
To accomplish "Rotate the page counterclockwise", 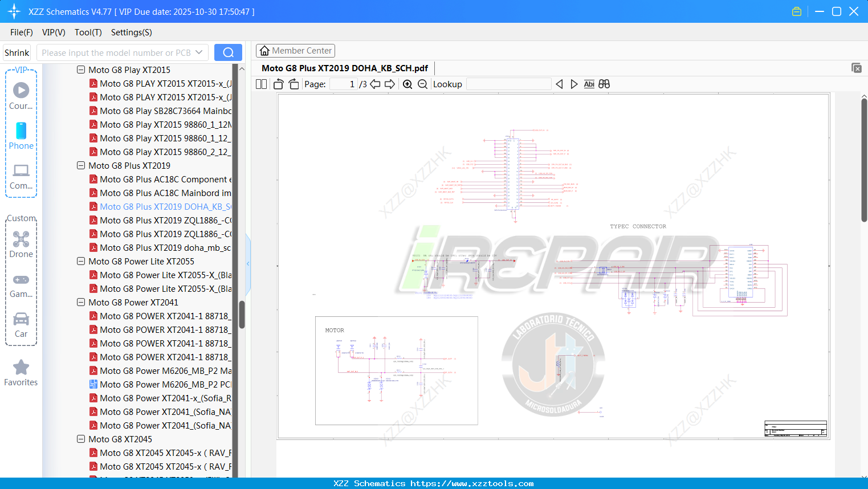I will tap(279, 84).
